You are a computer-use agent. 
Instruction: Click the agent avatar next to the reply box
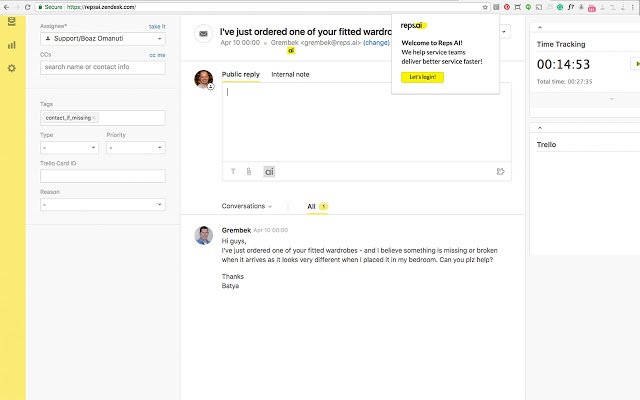click(204, 79)
